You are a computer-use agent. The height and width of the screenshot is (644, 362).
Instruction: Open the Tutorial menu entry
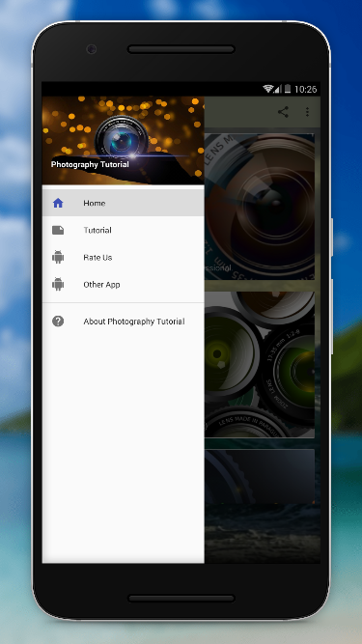124,230
